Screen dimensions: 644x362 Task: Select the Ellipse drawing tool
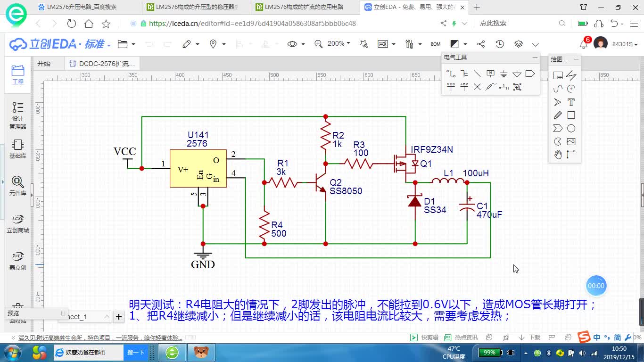pyautogui.click(x=571, y=128)
